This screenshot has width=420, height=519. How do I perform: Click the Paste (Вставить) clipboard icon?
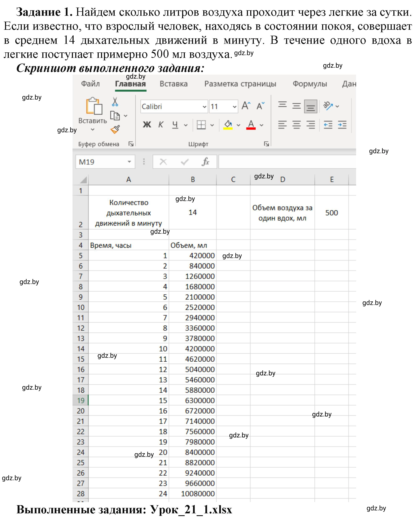94,106
